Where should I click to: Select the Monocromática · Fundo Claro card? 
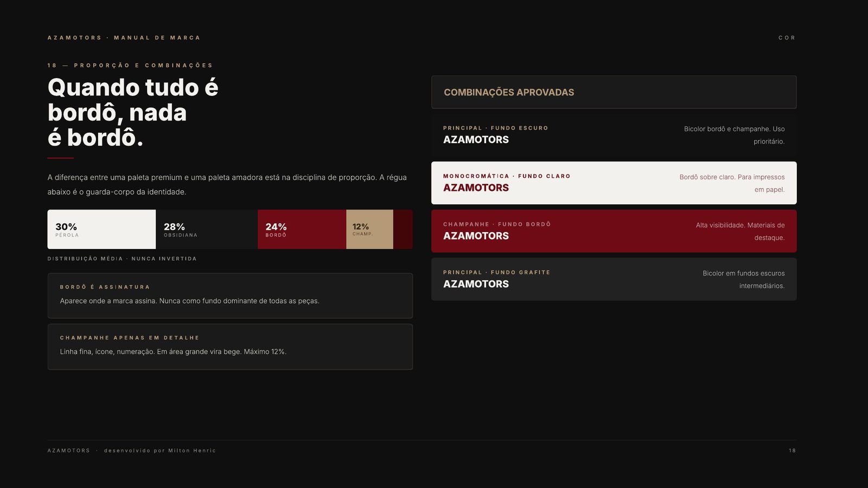[614, 183]
